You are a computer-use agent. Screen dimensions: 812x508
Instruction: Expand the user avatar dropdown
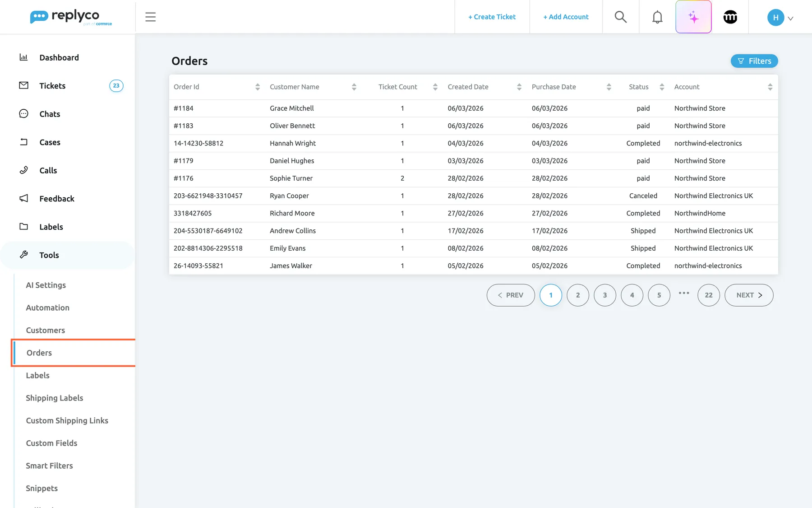(x=780, y=18)
